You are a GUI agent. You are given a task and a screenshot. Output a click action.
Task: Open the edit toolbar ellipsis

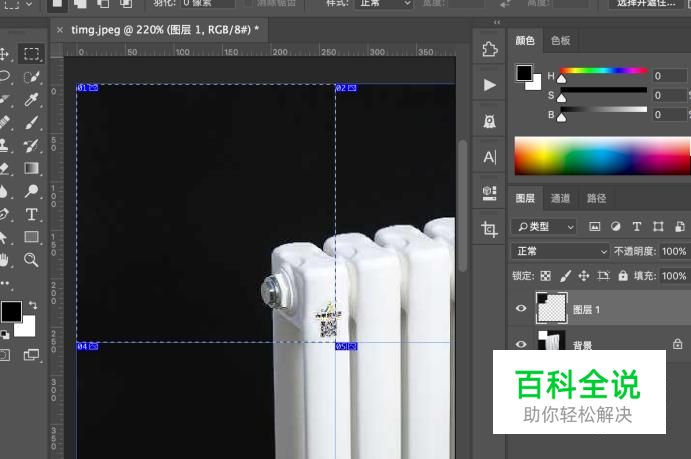[x=5, y=283]
